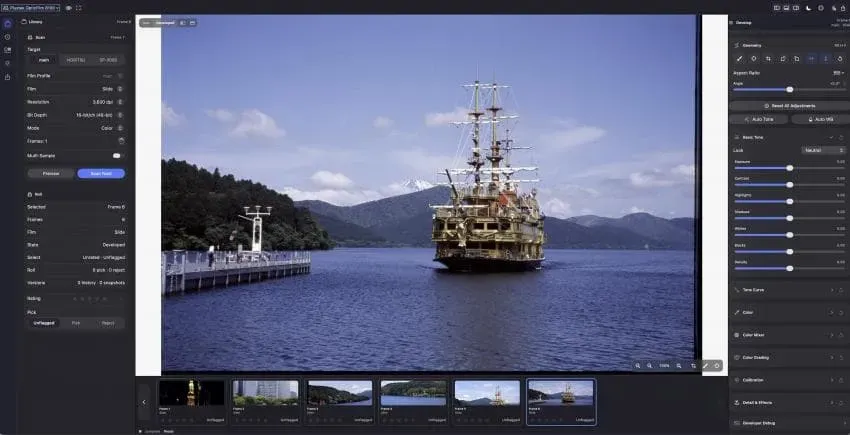Reset the Color Mixer section icon

[x=841, y=335]
